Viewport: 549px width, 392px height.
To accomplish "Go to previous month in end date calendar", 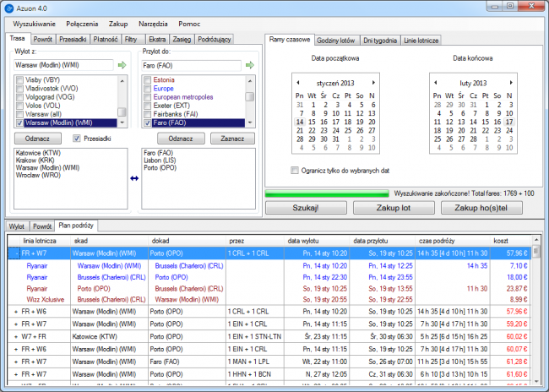I will (x=434, y=83).
